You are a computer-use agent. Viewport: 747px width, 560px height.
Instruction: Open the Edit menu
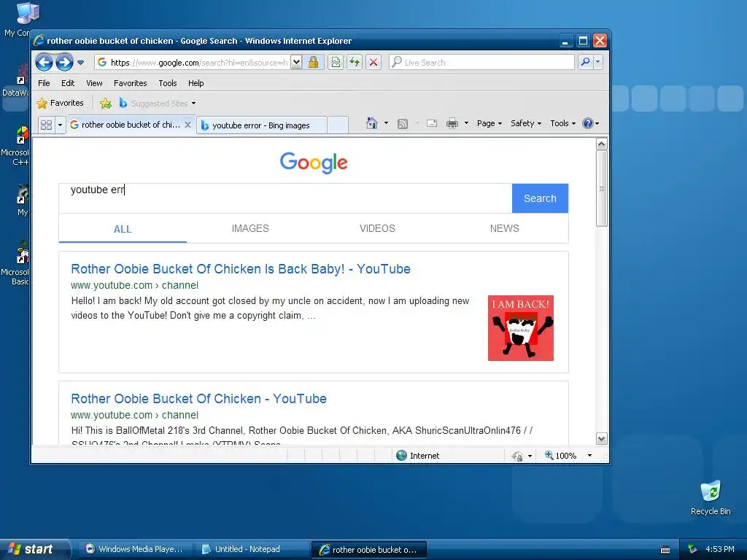click(68, 83)
